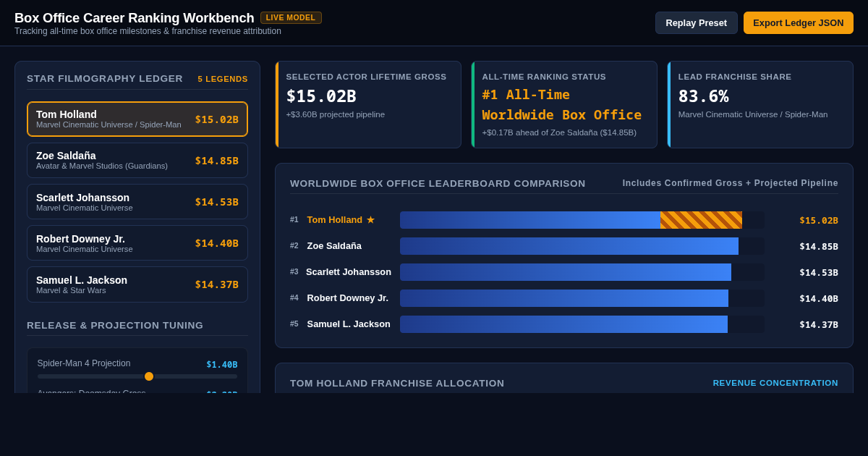Viewport: 868px width, 456px height.
Task: Click the $14.37B leaderboard value
Action: [819, 324]
